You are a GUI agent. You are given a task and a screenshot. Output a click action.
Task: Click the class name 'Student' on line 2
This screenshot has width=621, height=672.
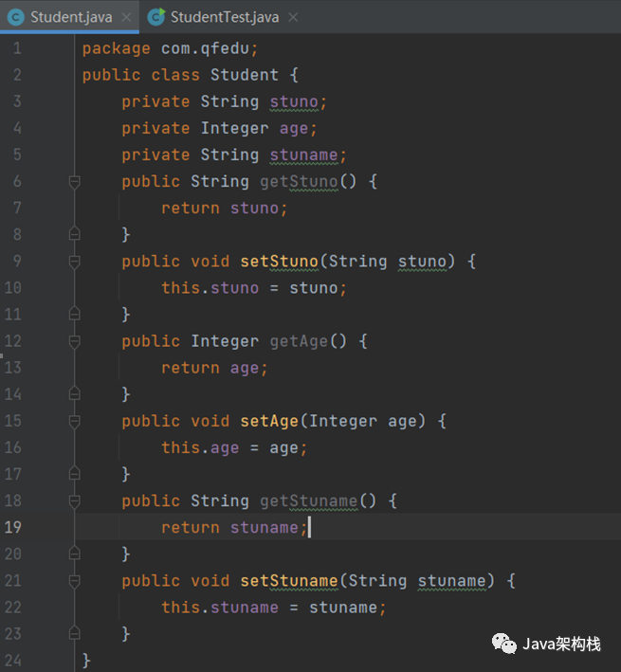[245, 76]
